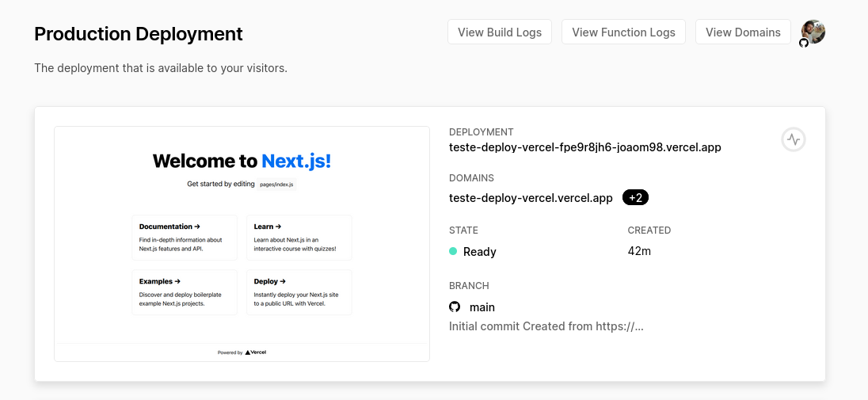Image resolution: width=868 pixels, height=400 pixels.
Task: Open the teste-deploy-vercel-fpe9r8jh6 deployment URL
Action: pyautogui.click(x=585, y=147)
